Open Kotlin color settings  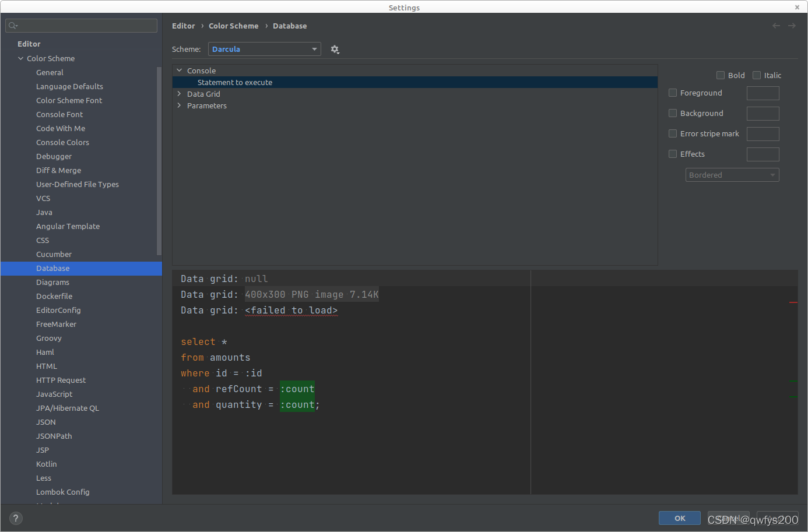pos(47,464)
